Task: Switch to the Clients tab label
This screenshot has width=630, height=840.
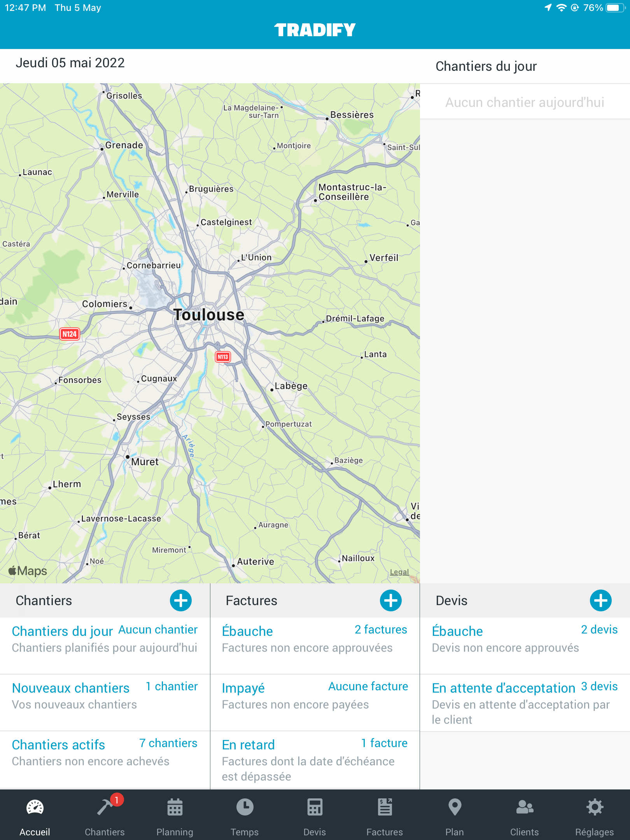Action: coord(525,832)
